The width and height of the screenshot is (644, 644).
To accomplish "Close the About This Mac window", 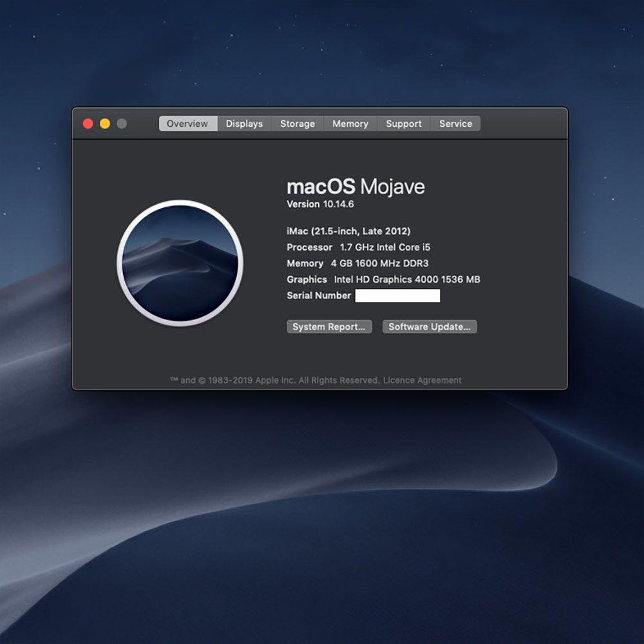I will [x=88, y=124].
